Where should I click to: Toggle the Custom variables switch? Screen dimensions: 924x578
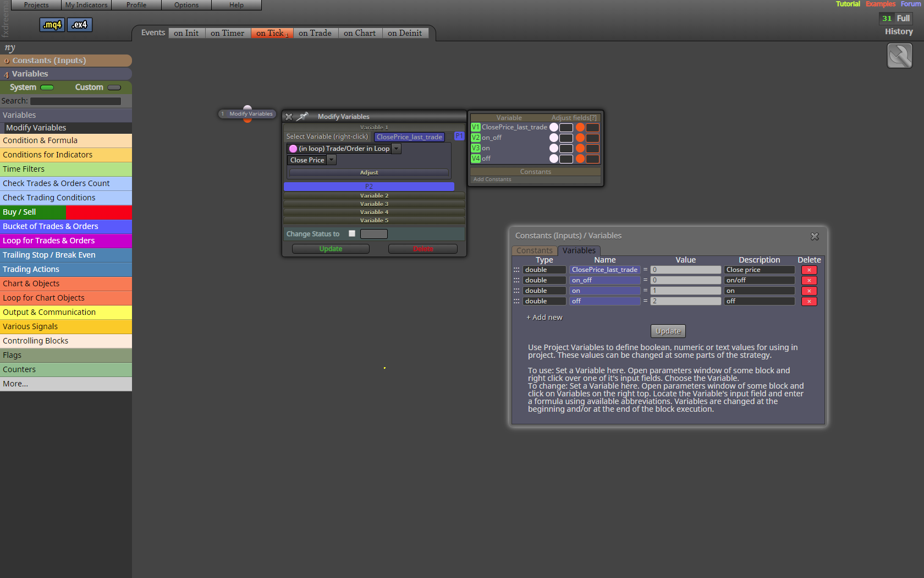point(114,88)
